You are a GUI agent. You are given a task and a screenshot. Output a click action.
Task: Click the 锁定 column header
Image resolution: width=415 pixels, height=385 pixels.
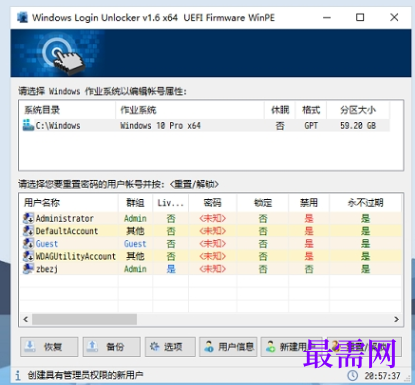click(263, 203)
